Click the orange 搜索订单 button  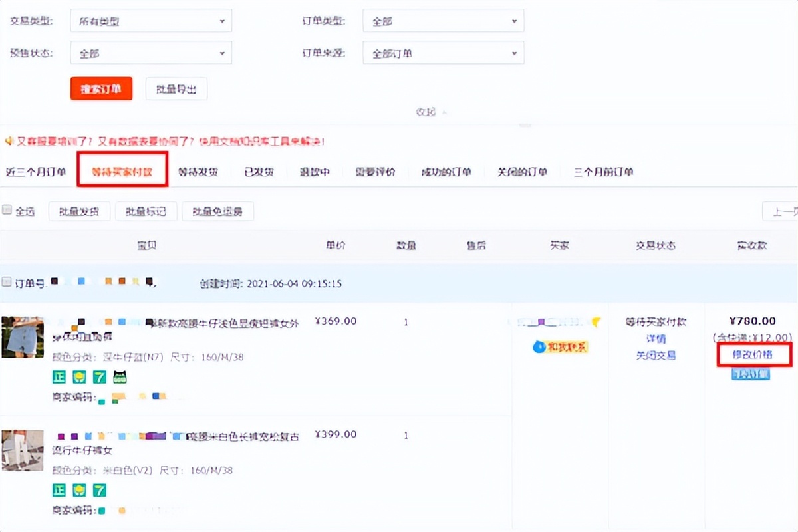coord(101,88)
